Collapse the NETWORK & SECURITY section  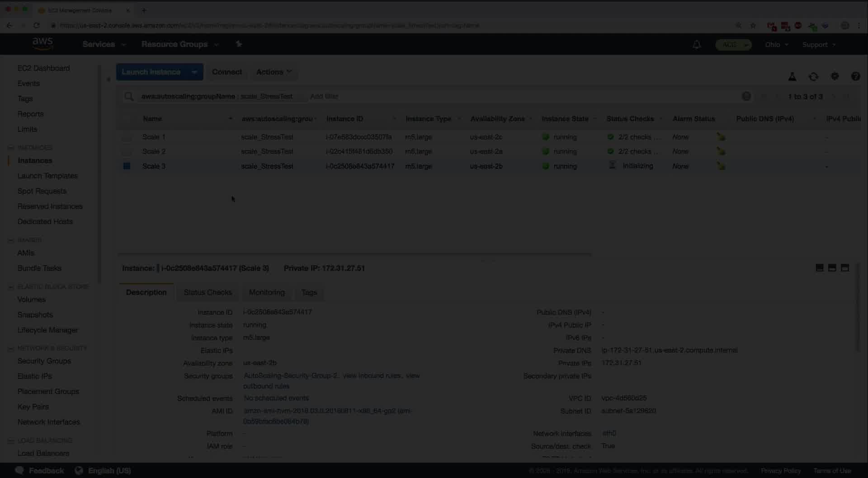[x=11, y=348]
